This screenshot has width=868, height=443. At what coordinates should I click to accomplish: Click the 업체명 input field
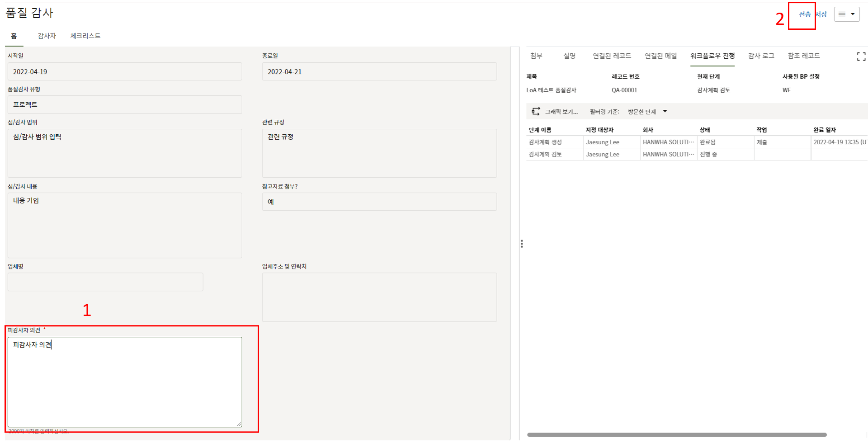[x=105, y=282]
